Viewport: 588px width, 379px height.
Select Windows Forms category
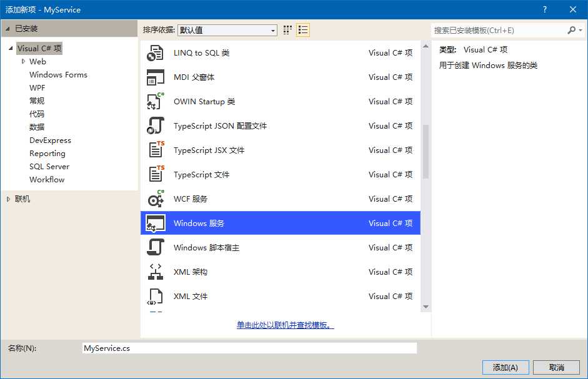(58, 74)
